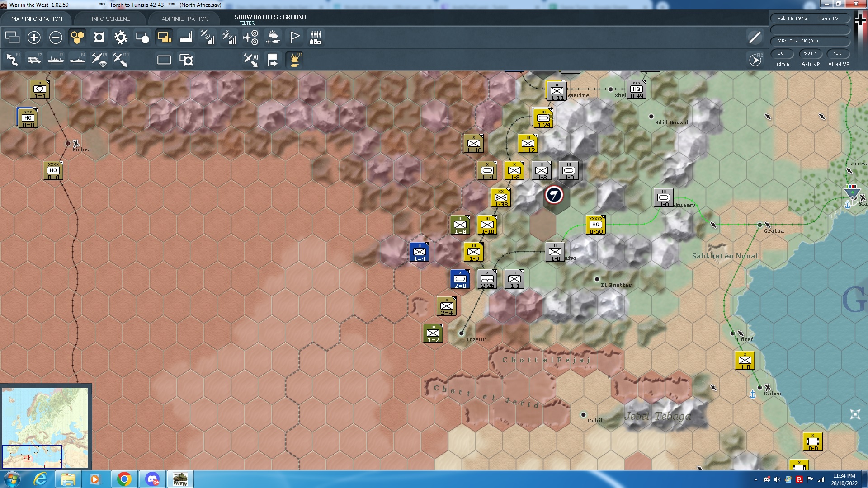Image resolution: width=868 pixels, height=488 pixels.
Task: Click the AI air directive icon
Action: [x=251, y=60]
